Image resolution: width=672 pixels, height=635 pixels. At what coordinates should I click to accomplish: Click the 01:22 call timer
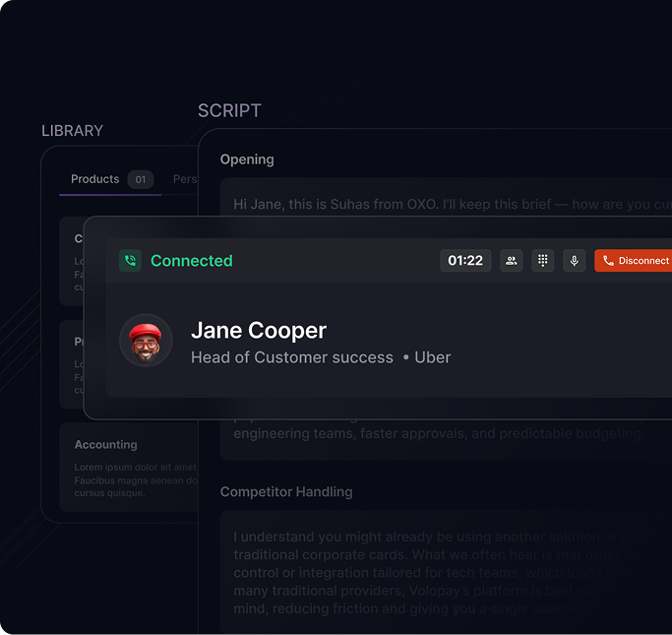[x=465, y=261]
